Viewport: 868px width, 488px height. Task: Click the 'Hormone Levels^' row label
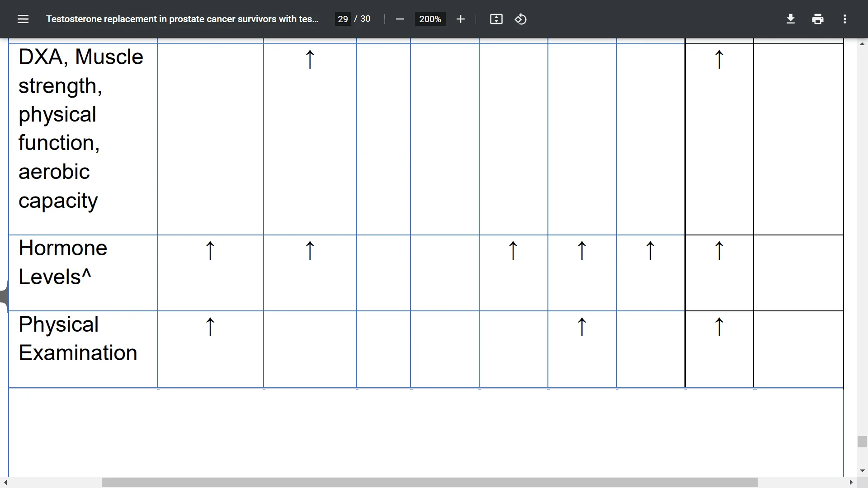pos(63,263)
